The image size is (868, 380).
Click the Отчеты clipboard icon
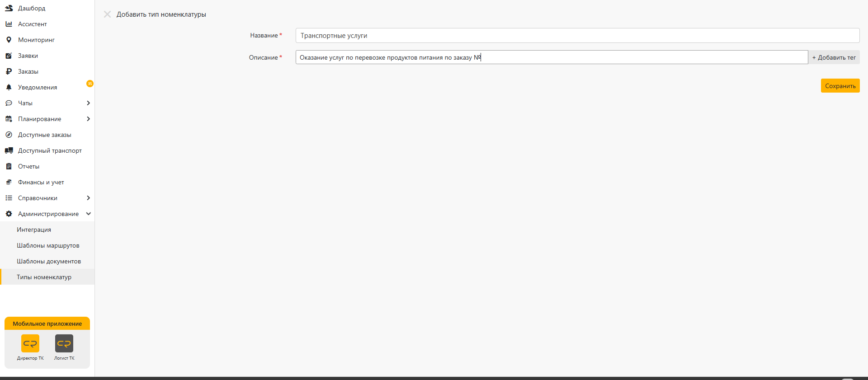[9, 166]
